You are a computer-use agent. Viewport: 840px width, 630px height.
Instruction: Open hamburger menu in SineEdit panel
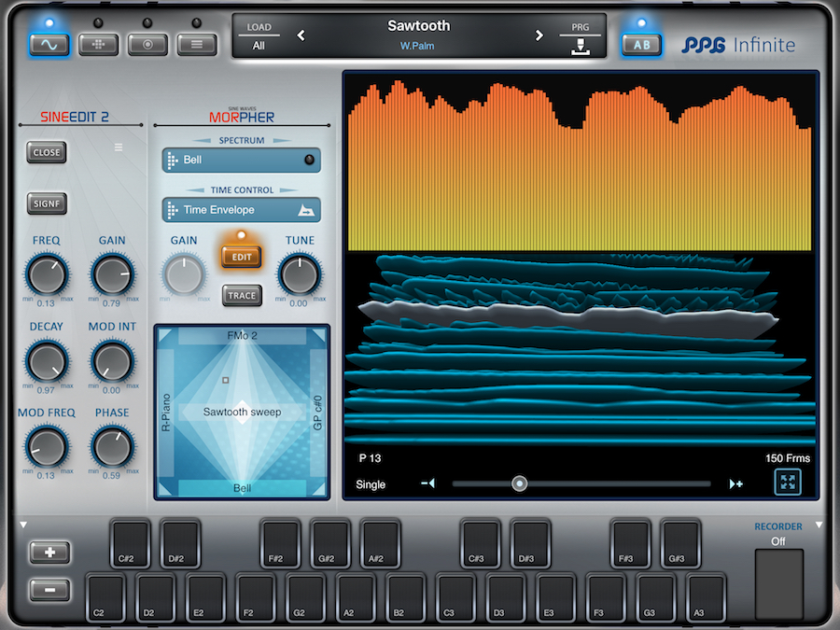119,147
